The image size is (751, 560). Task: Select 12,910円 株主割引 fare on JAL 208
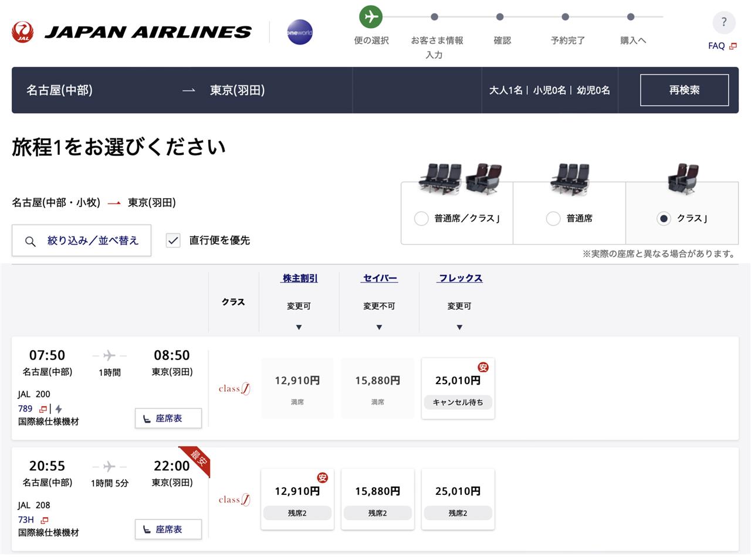point(297,499)
